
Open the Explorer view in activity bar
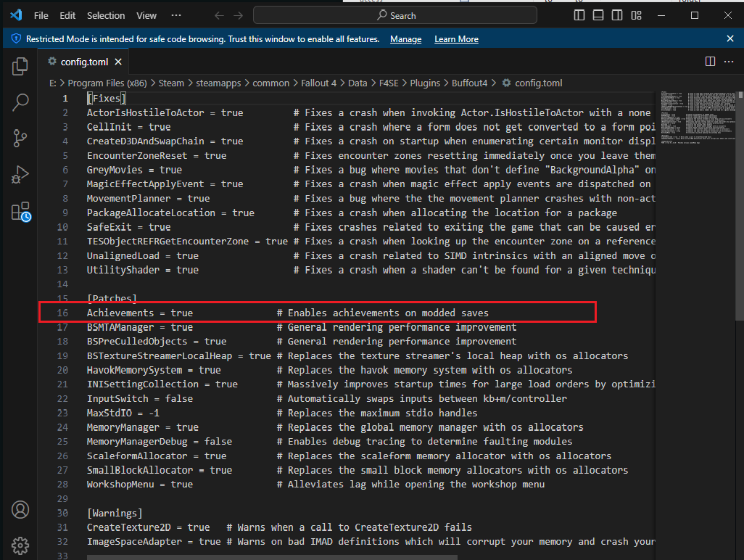(20, 67)
